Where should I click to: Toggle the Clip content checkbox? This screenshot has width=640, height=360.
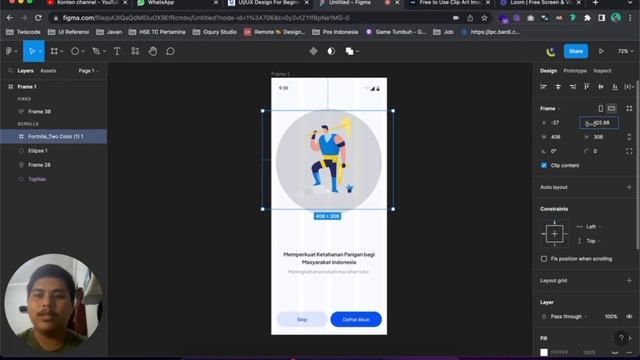tap(544, 165)
